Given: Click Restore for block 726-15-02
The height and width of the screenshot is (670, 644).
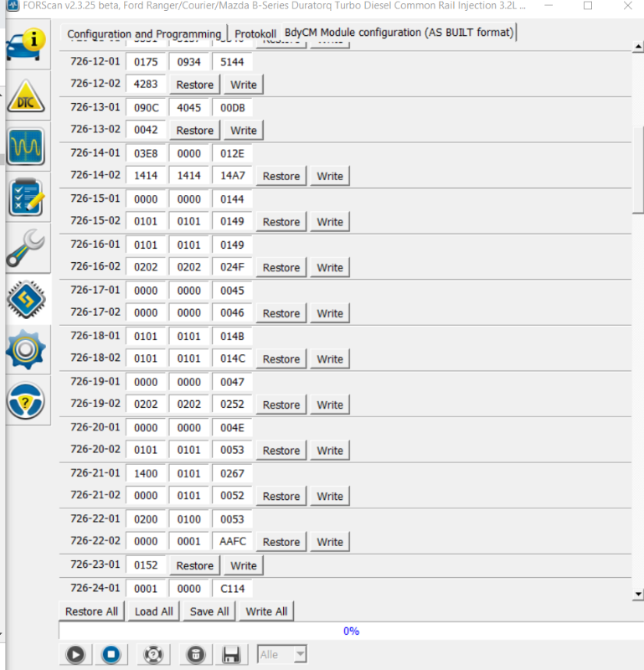Looking at the screenshot, I should [x=281, y=222].
